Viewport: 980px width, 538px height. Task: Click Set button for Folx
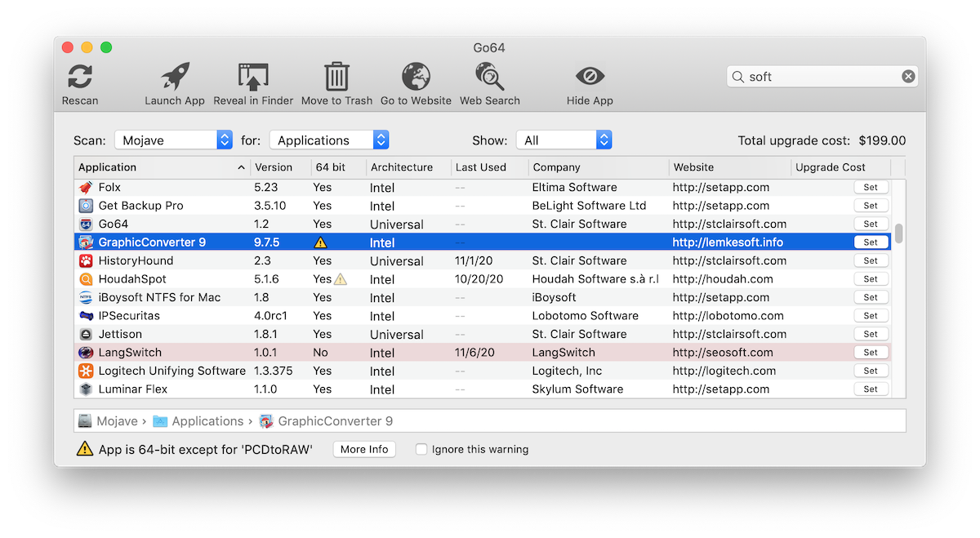click(x=871, y=187)
